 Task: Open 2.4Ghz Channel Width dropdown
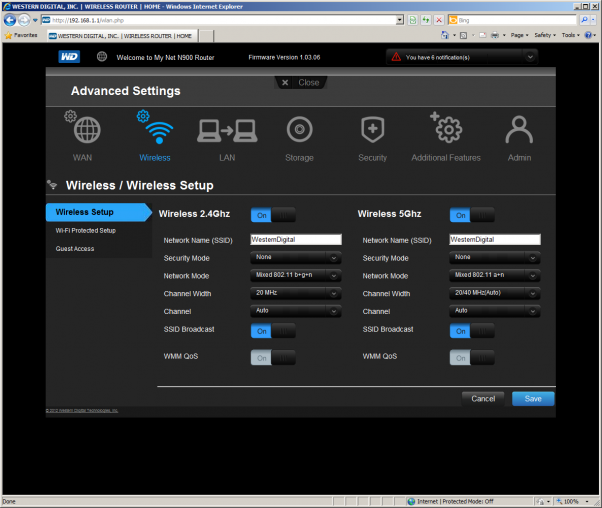tap(296, 293)
